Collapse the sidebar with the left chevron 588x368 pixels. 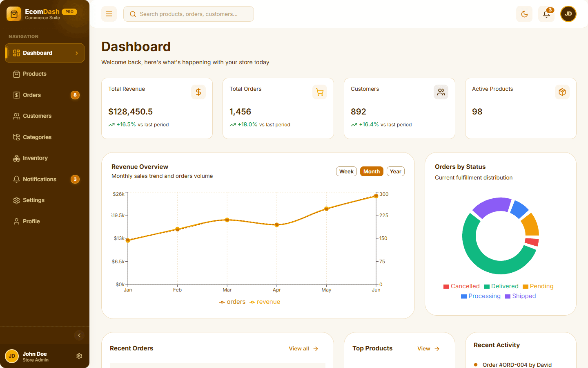click(x=79, y=335)
